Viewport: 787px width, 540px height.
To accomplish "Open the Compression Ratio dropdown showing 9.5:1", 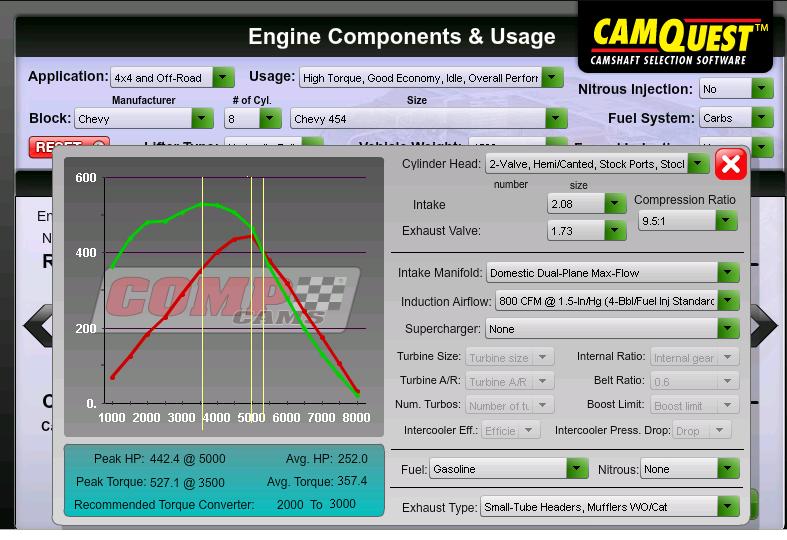I will 687,221.
